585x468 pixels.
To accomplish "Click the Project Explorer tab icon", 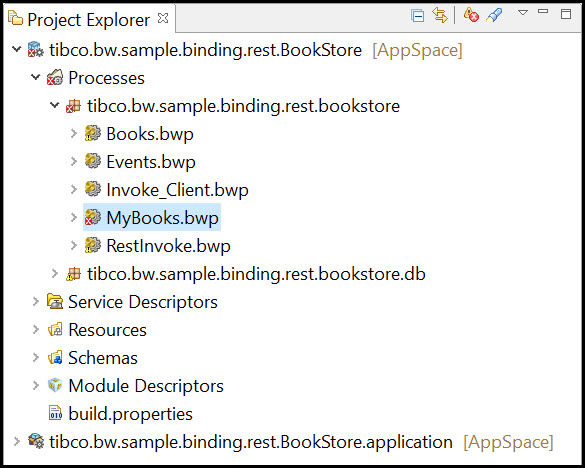I will (15, 18).
